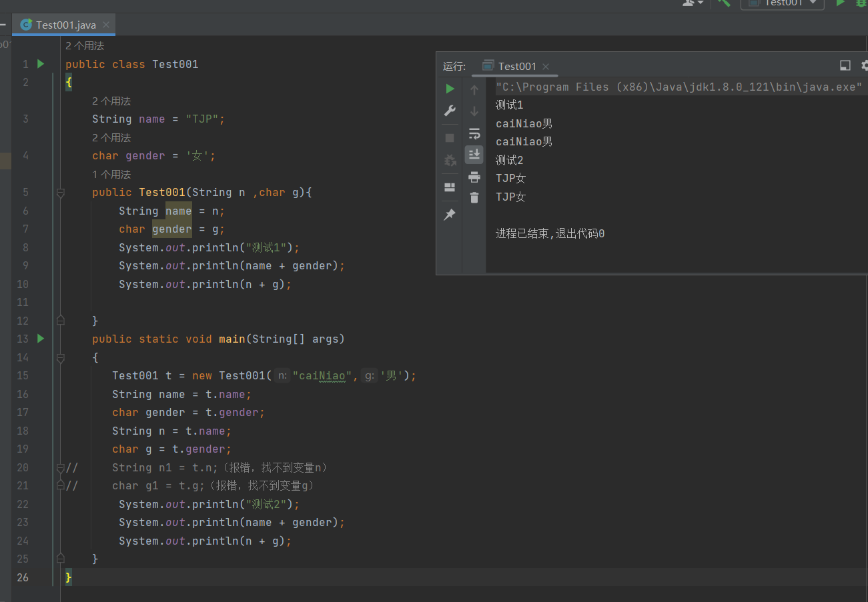Open Run panel gear settings
Screen dimensions: 868x602
865,65
